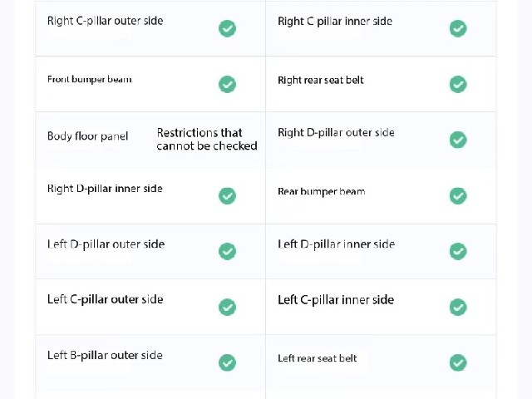The width and height of the screenshot is (532, 399).
Task: Select the 'Restrictions that cannot be checked' text
Action: point(207,139)
